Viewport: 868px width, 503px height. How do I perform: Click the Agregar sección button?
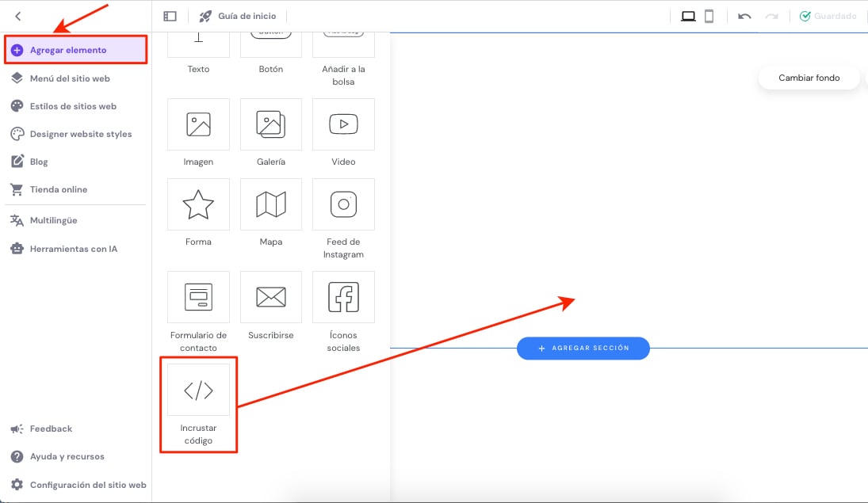tap(583, 348)
